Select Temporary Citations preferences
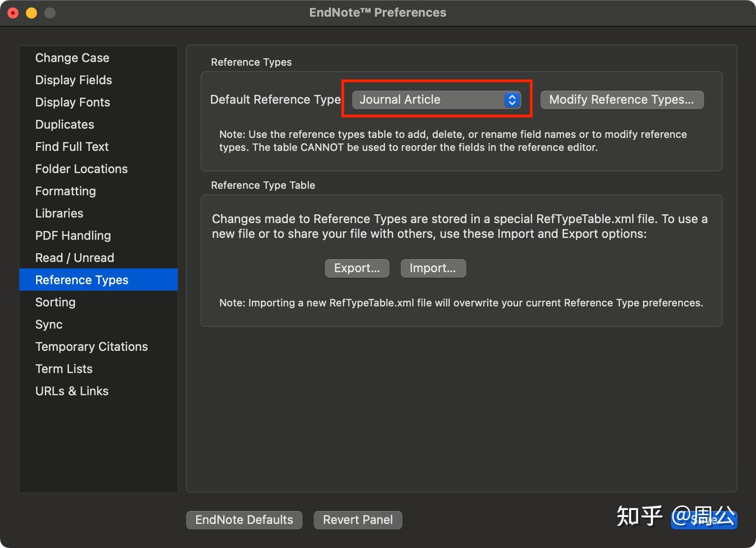The height and width of the screenshot is (548, 756). click(92, 346)
